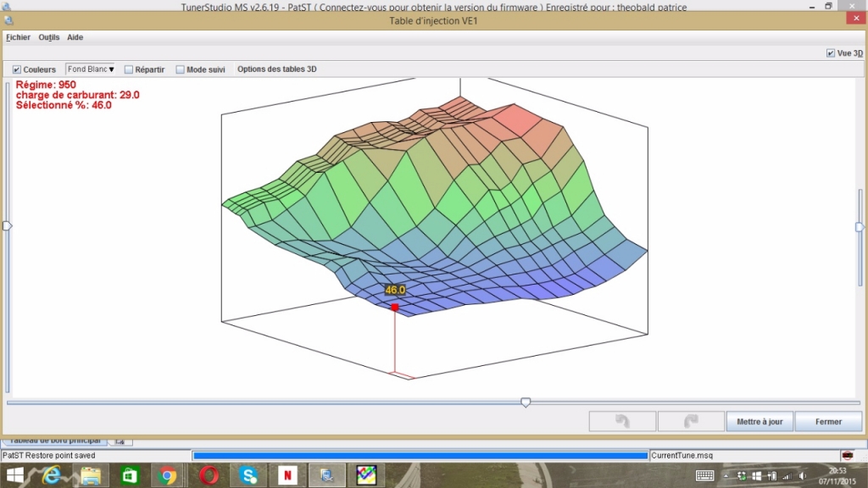Viewport: 868px width, 488px height.
Task: Click the Sélectionné %: 46.0 readout
Action: tap(64, 105)
